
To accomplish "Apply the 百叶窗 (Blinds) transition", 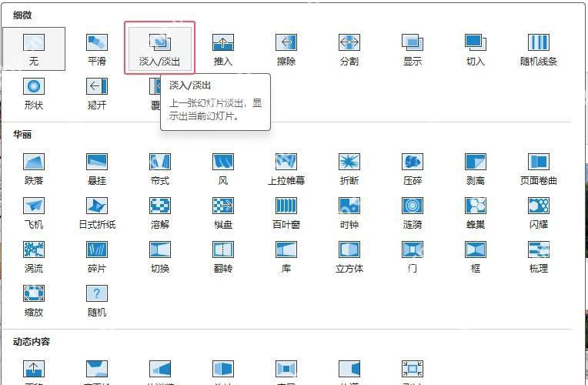I will (286, 213).
